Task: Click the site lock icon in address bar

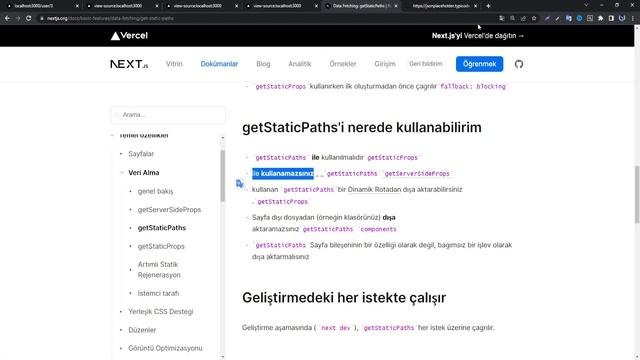Action: (42, 18)
